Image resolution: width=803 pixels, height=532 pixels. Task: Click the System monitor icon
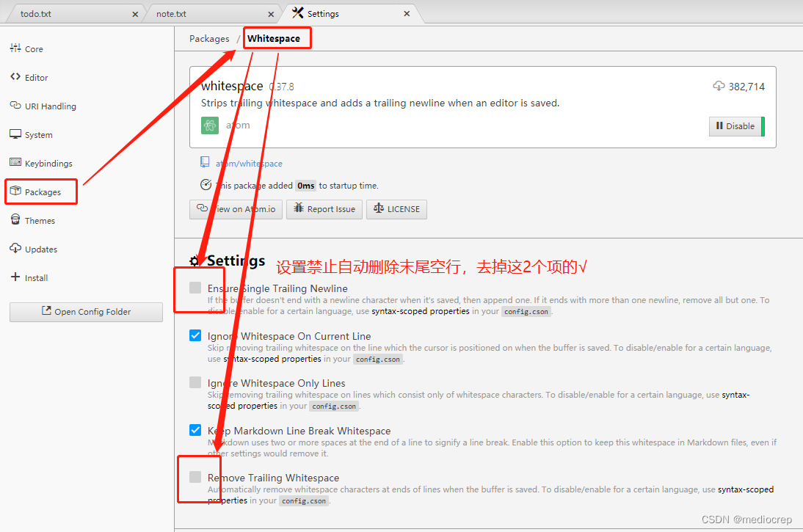(x=15, y=134)
